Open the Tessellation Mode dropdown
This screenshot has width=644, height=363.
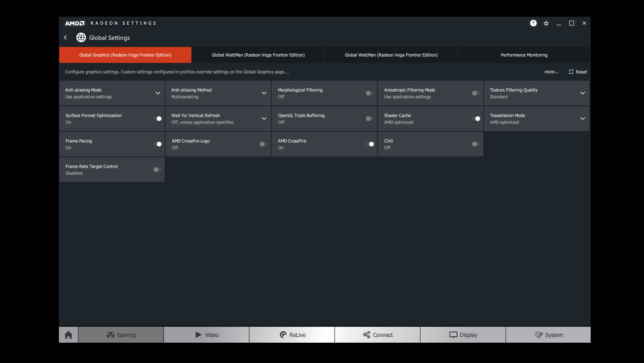pyautogui.click(x=582, y=119)
